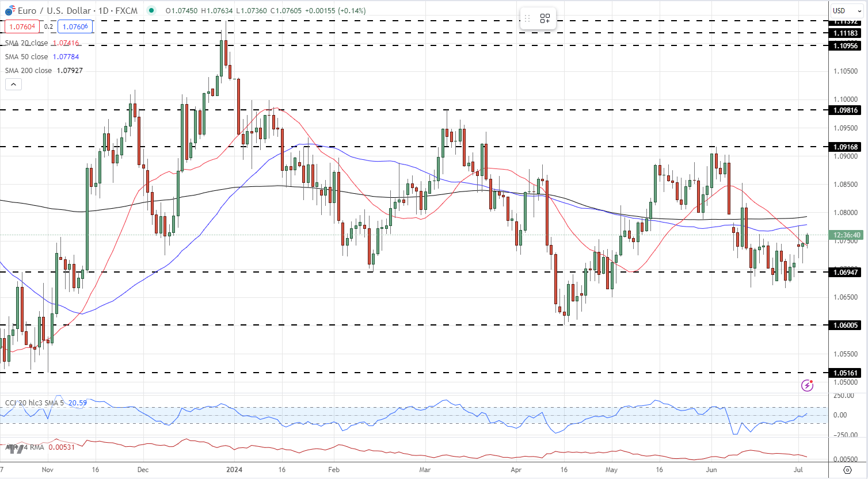868x479 pixels.
Task: Click the 1.11183 price level label
Action: click(x=846, y=33)
